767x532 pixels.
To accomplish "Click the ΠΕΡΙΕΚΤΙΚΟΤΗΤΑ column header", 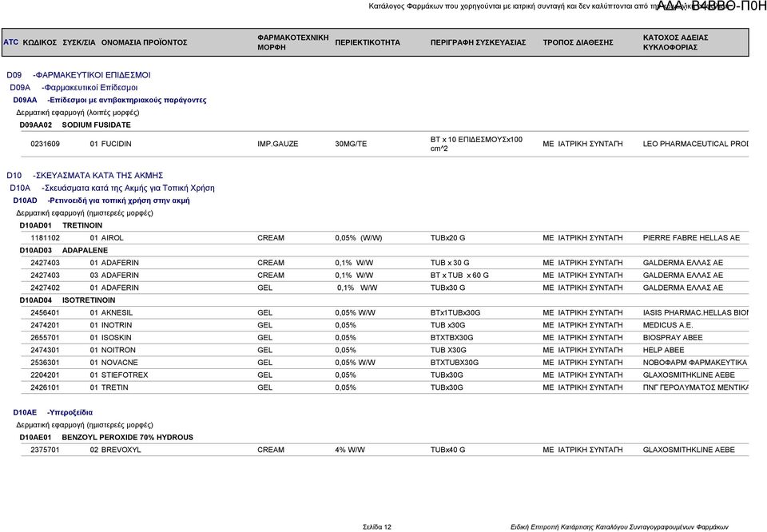I will point(368,42).
